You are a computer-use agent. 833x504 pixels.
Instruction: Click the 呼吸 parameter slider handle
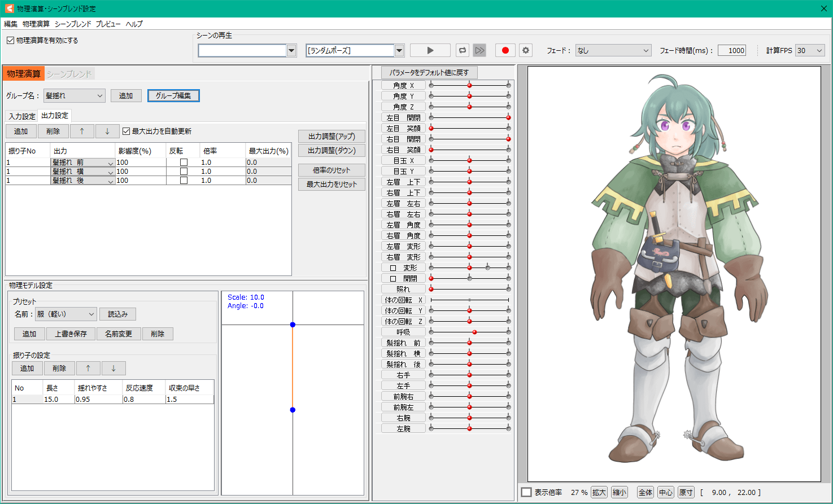point(474,332)
